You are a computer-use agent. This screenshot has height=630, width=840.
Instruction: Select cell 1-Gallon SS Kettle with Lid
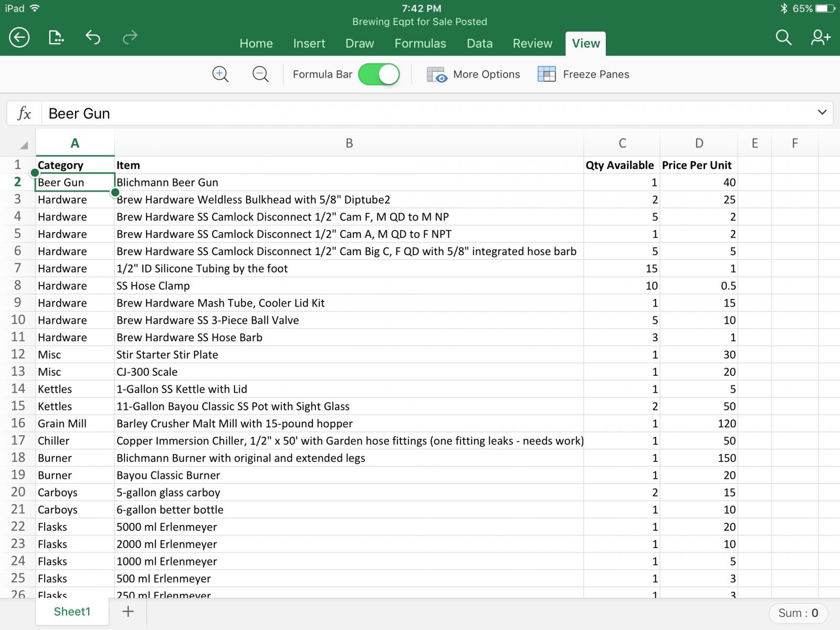point(349,389)
